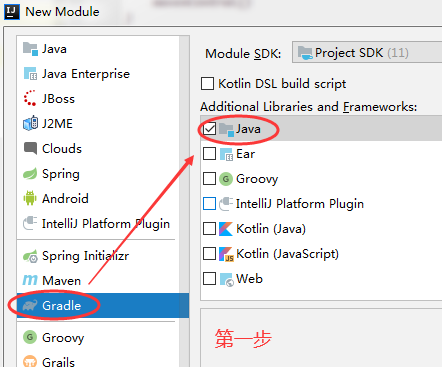Click Kotlin DSL build script label
Screen dimensions: 442x367
coord(282,84)
